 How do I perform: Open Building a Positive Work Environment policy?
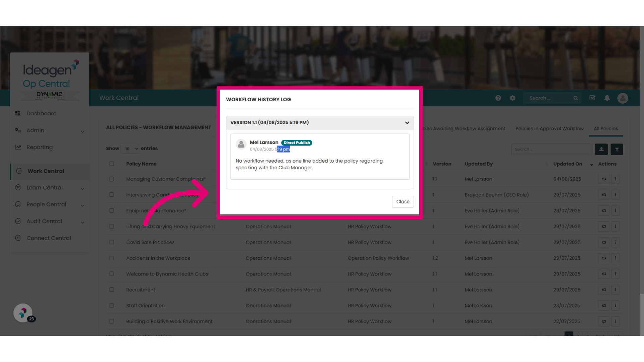(169, 321)
